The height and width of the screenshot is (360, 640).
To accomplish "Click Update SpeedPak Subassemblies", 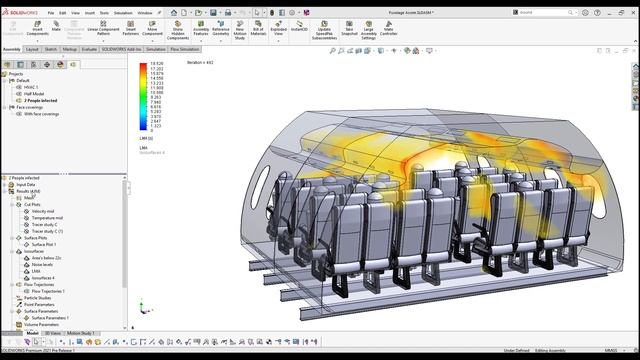I will click(x=324, y=31).
